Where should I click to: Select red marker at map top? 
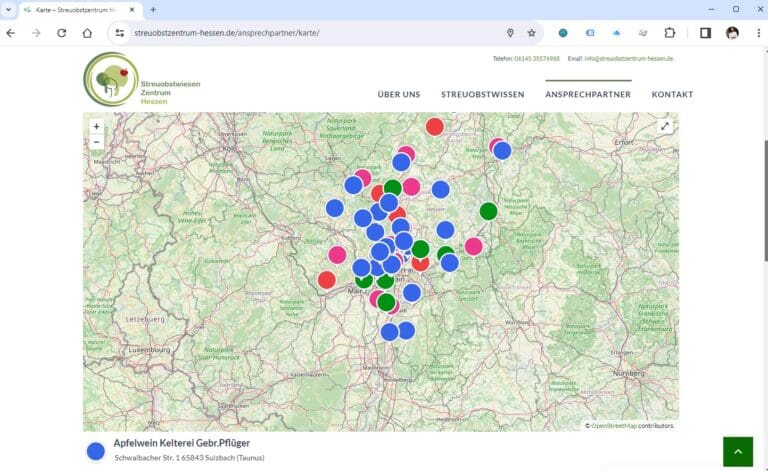tap(434, 127)
